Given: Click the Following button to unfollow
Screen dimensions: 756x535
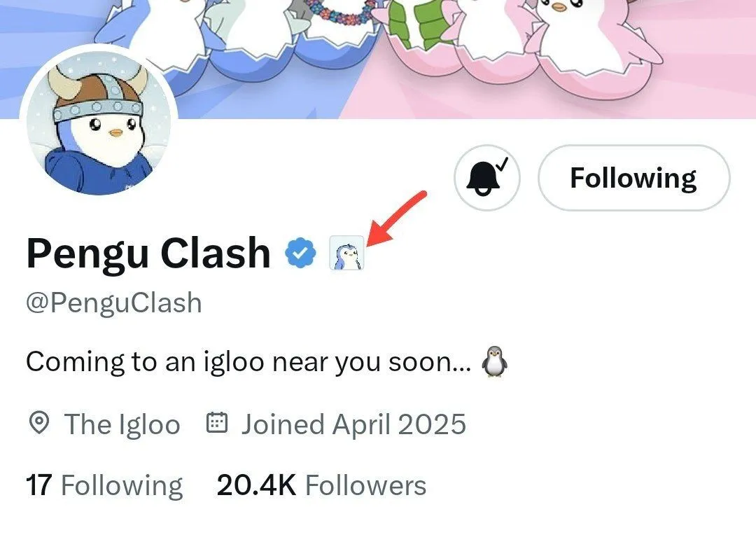Looking at the screenshot, I should [x=633, y=178].
